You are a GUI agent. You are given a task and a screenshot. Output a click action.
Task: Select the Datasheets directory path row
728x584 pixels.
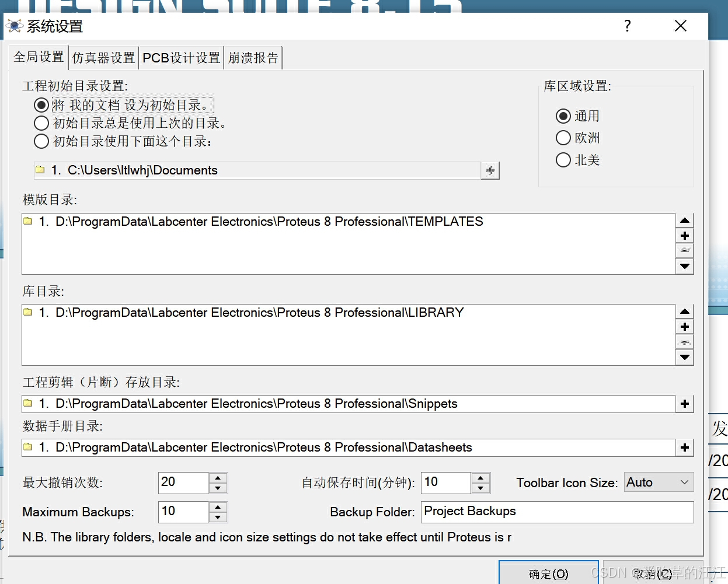[x=349, y=447]
